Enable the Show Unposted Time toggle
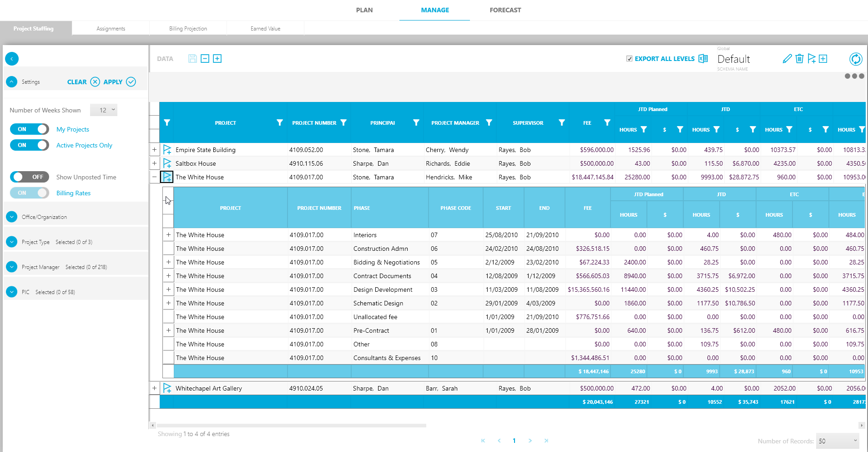Viewport: 868px width, 452px height. pos(30,177)
